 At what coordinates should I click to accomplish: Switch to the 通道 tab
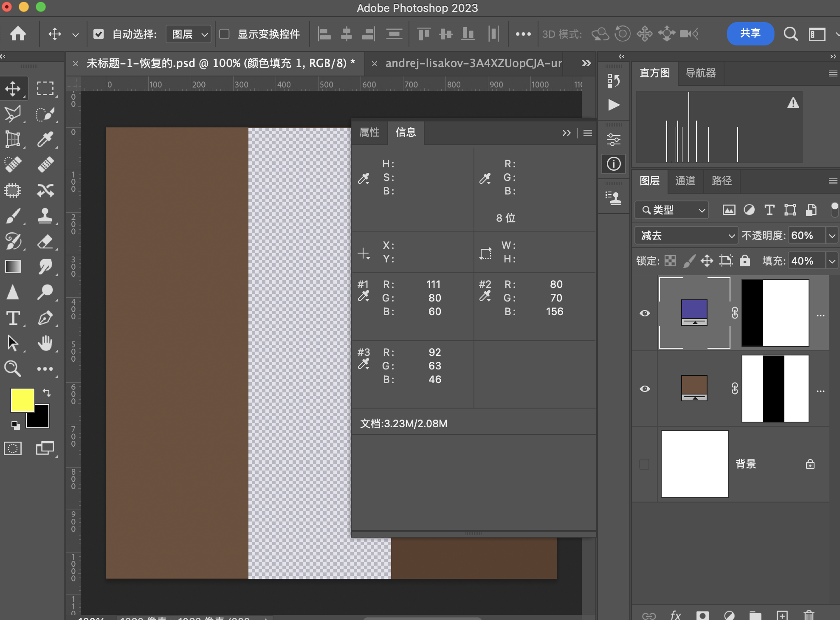(x=685, y=181)
